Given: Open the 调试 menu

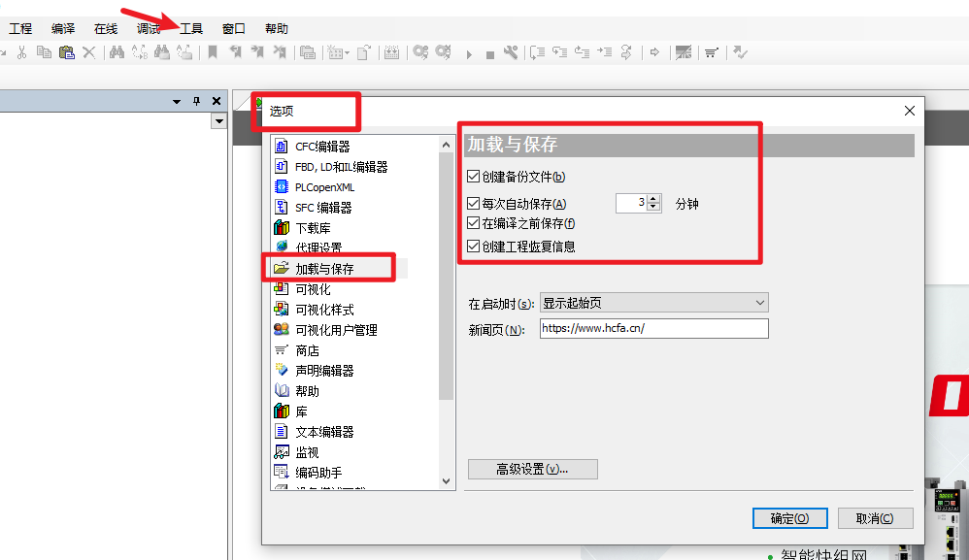Looking at the screenshot, I should click(x=149, y=29).
